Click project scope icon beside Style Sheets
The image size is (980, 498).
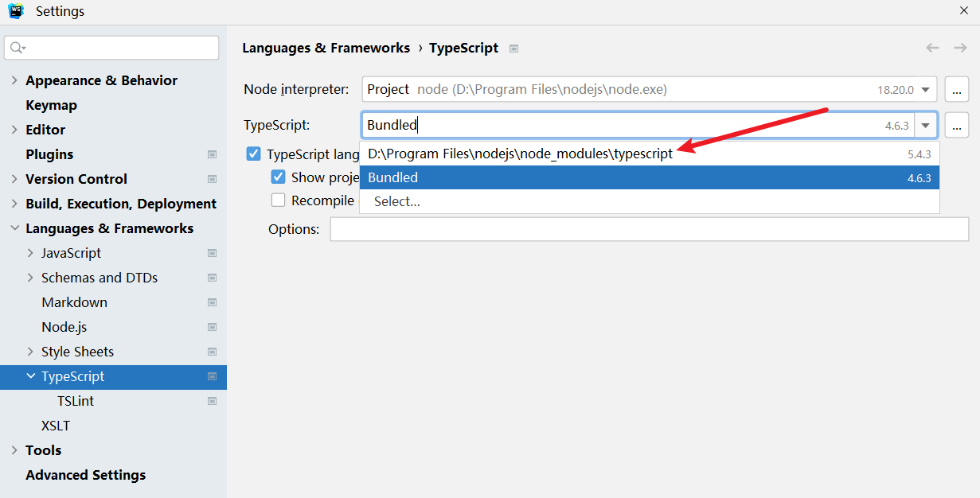pos(212,352)
